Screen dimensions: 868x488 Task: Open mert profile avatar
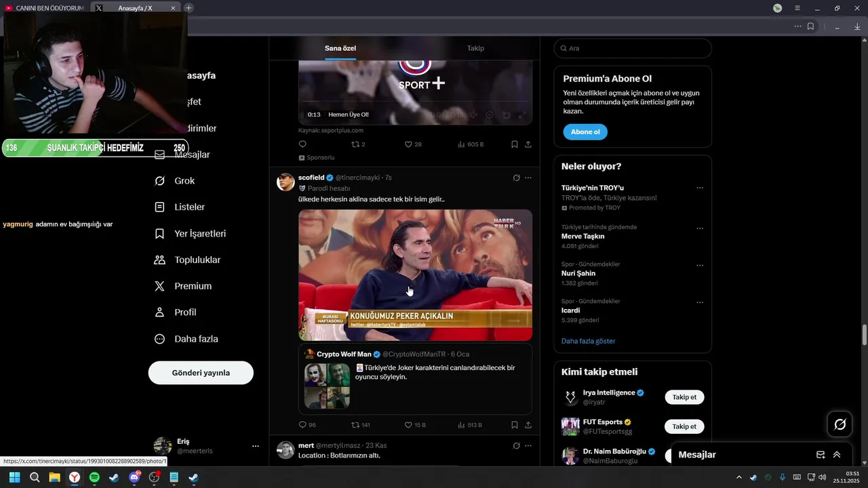point(285,450)
